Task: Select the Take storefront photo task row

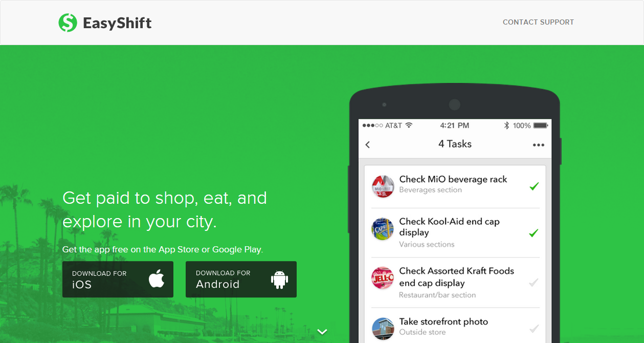Action: coord(455,326)
